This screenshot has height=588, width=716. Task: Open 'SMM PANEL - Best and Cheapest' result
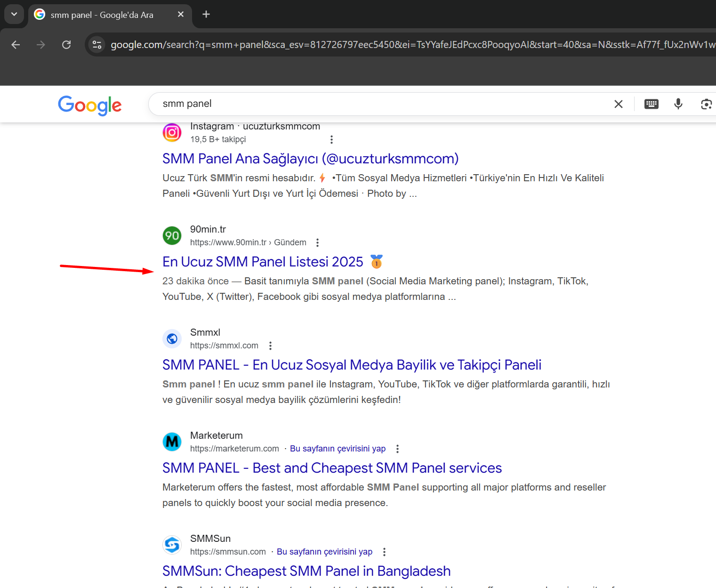pos(332,468)
